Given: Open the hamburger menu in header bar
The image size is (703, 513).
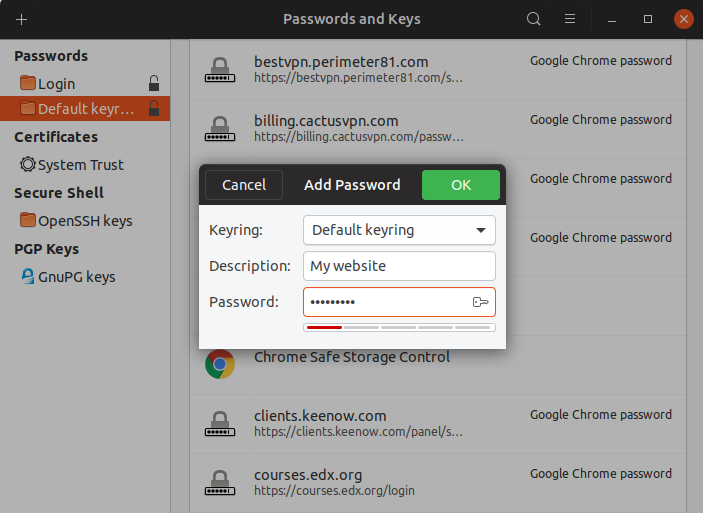Looking at the screenshot, I should (570, 19).
